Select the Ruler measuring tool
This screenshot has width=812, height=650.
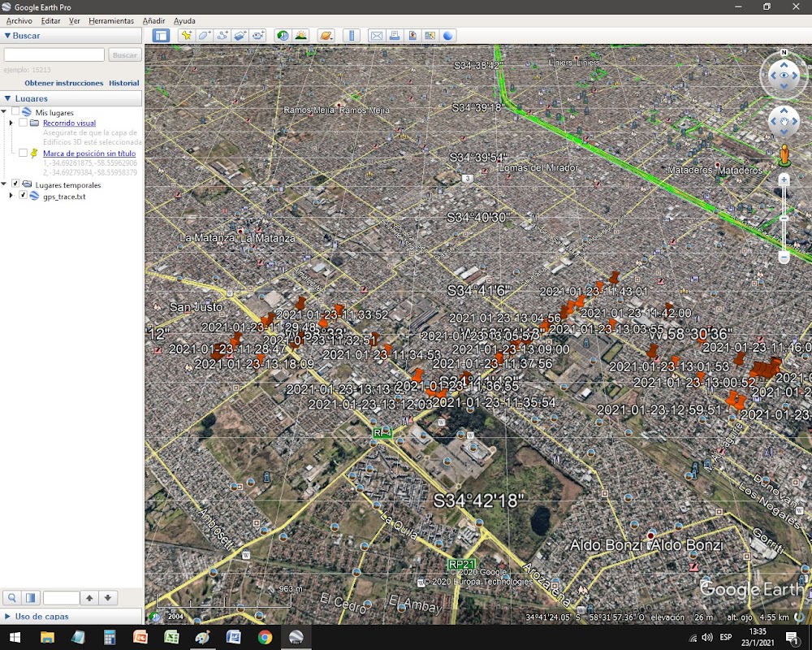point(352,36)
